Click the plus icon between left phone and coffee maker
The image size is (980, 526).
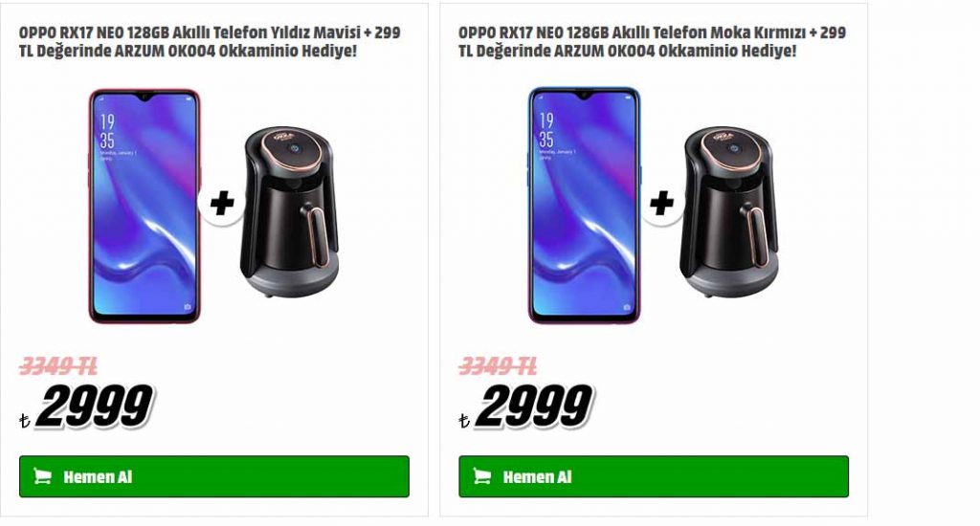click(222, 203)
